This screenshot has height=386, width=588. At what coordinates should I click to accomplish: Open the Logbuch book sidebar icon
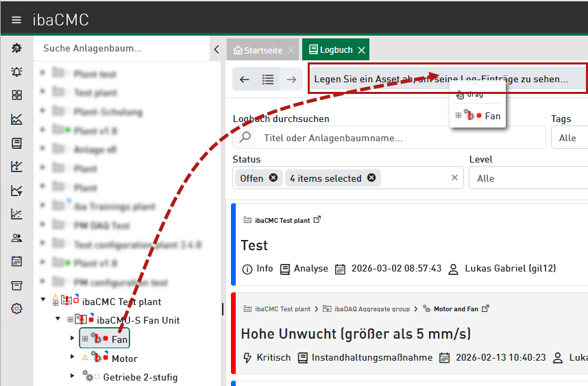pos(16,143)
